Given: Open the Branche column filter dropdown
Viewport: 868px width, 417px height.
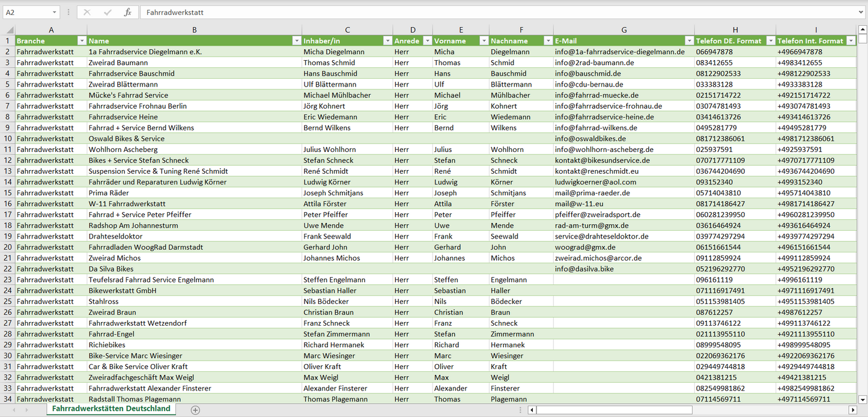Looking at the screenshot, I should click(x=82, y=41).
